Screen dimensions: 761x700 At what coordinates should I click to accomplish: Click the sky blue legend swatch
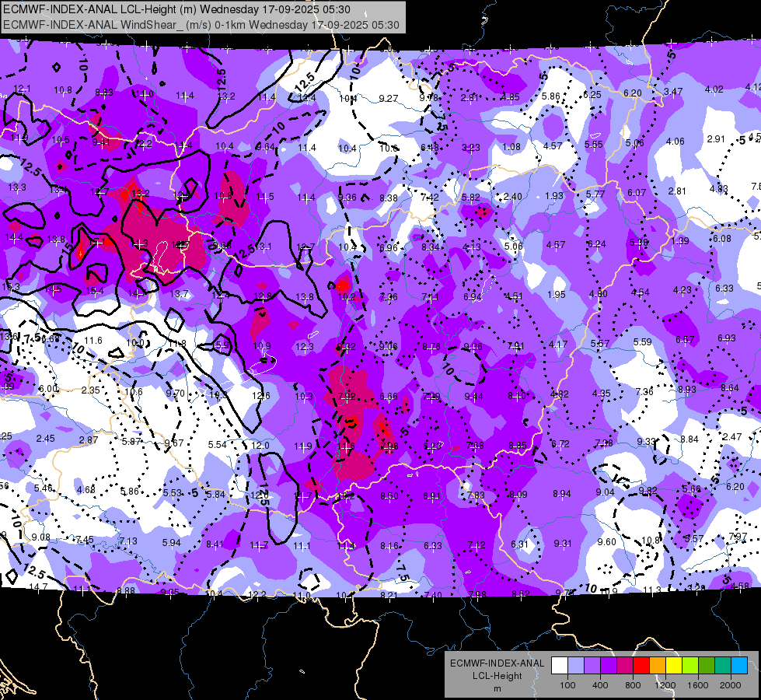tap(739, 666)
